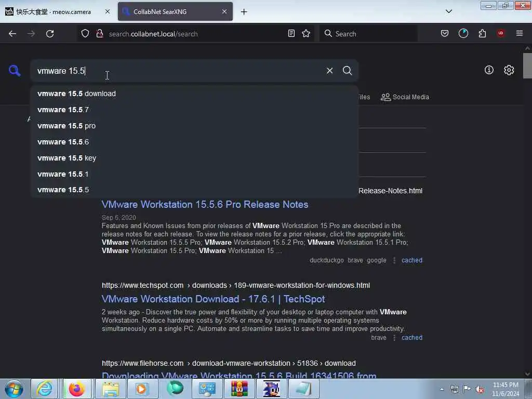
Task: Open VMware Workstation 15.5.6 Pro Release Notes
Action: [205, 204]
